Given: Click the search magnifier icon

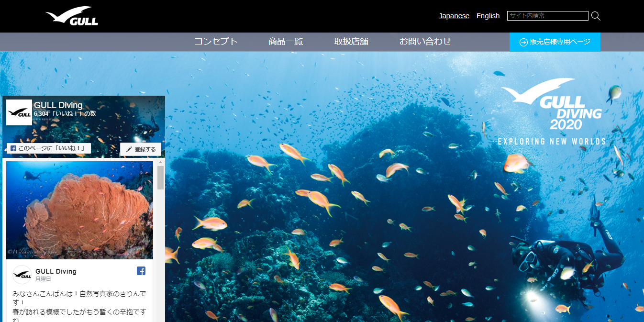Looking at the screenshot, I should 596,16.
